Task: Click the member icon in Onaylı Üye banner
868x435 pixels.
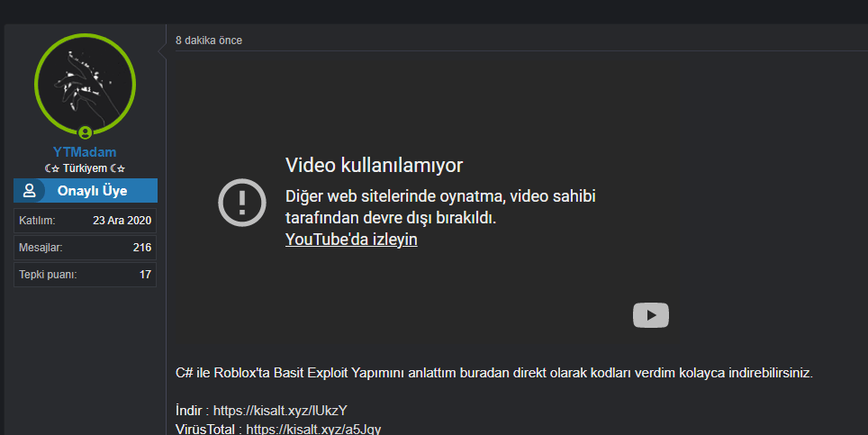Action: [x=30, y=190]
